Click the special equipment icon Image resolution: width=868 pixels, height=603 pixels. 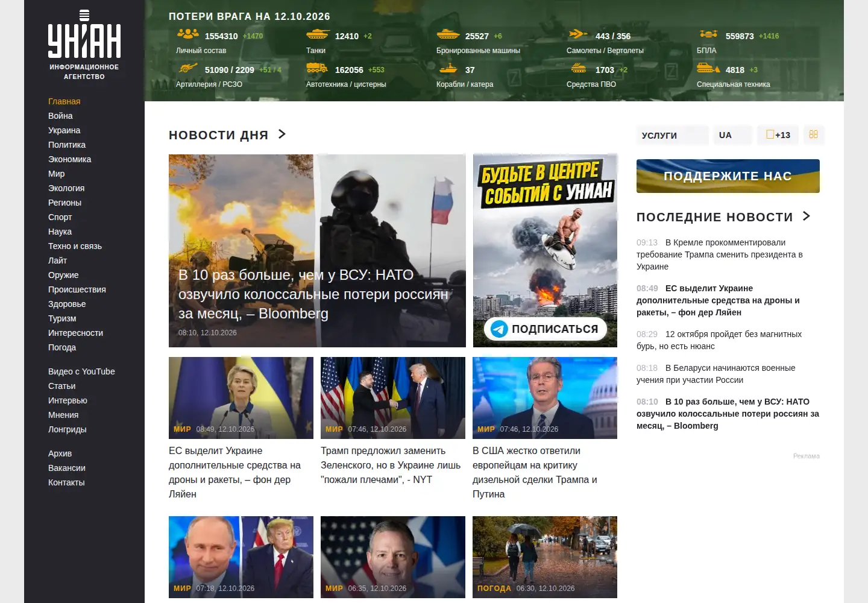[x=708, y=68]
